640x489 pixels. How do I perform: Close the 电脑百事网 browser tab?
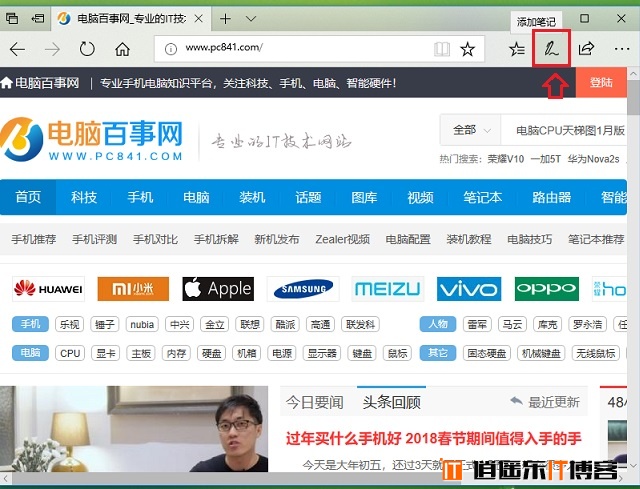199,19
